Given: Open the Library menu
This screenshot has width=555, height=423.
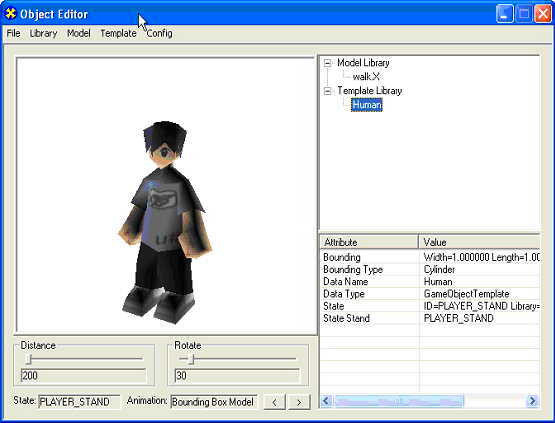Looking at the screenshot, I should tap(44, 33).
